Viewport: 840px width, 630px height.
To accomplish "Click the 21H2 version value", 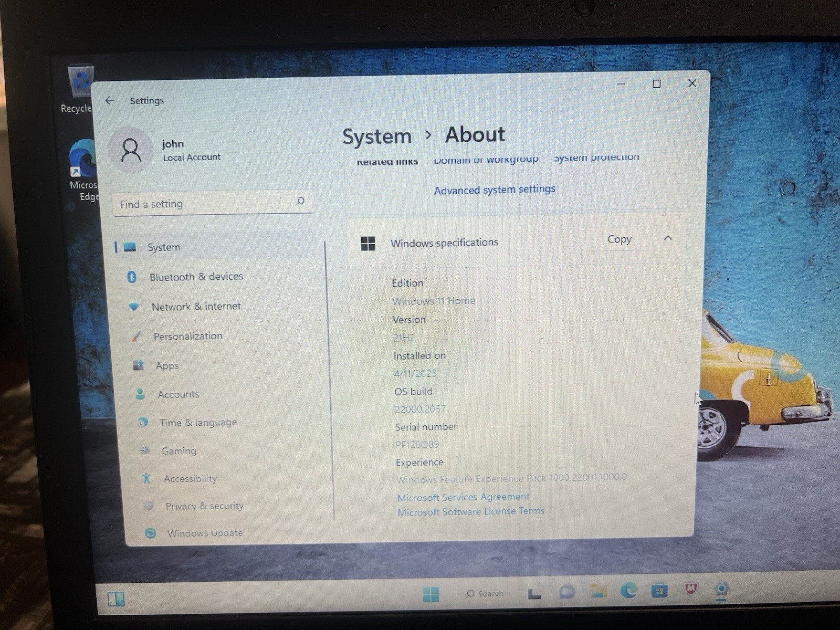I will (x=404, y=338).
